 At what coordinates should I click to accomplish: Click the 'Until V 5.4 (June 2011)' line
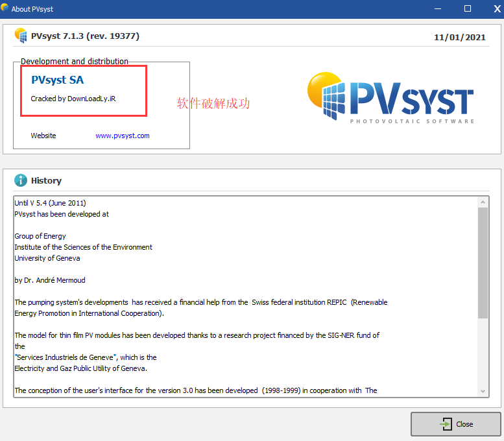tap(50, 203)
